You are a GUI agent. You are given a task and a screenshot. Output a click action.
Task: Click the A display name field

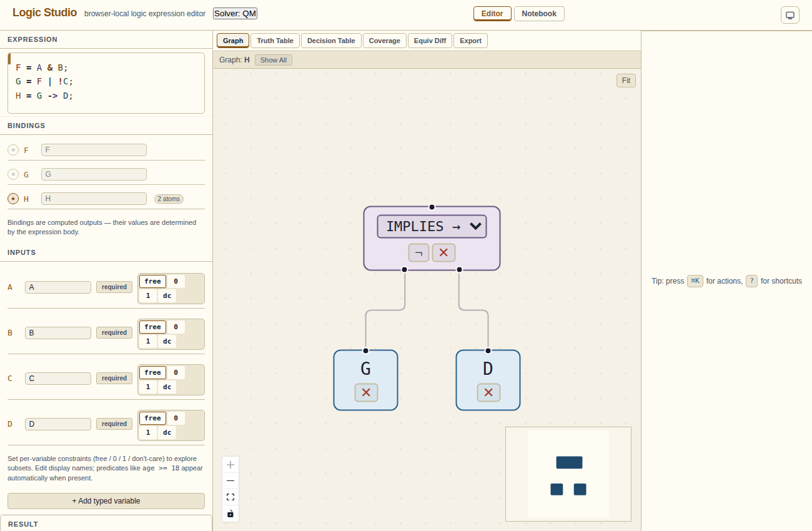58,287
